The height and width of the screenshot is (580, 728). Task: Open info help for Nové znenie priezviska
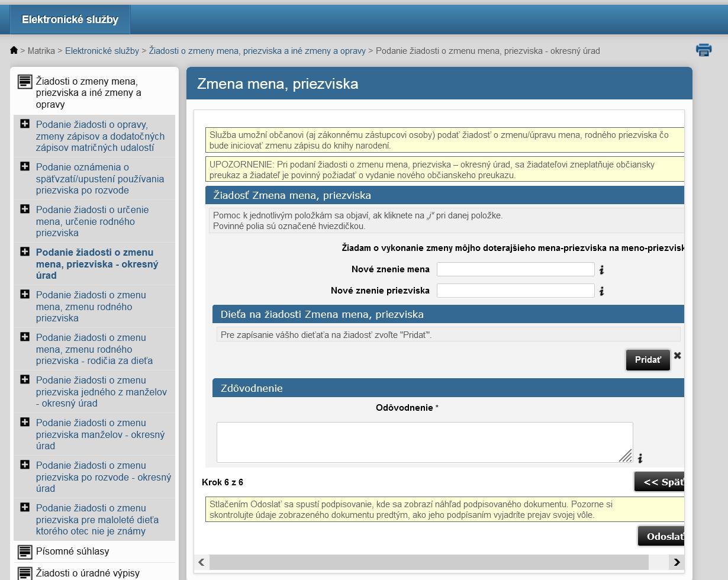tap(601, 291)
